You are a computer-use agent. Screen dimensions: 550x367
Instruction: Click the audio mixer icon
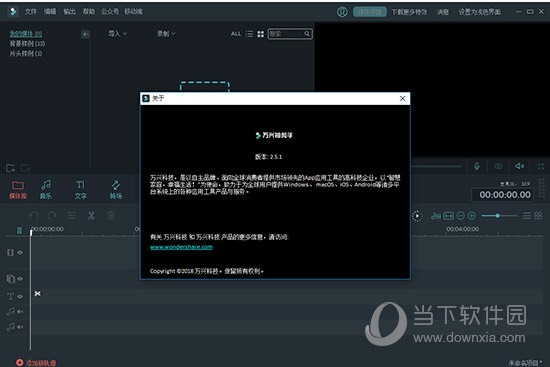click(436, 216)
